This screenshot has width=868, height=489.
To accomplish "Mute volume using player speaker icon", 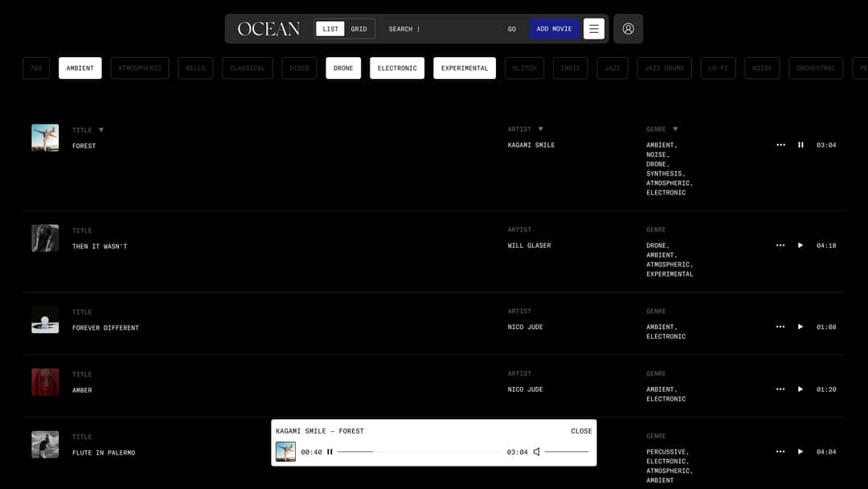I will (537, 452).
